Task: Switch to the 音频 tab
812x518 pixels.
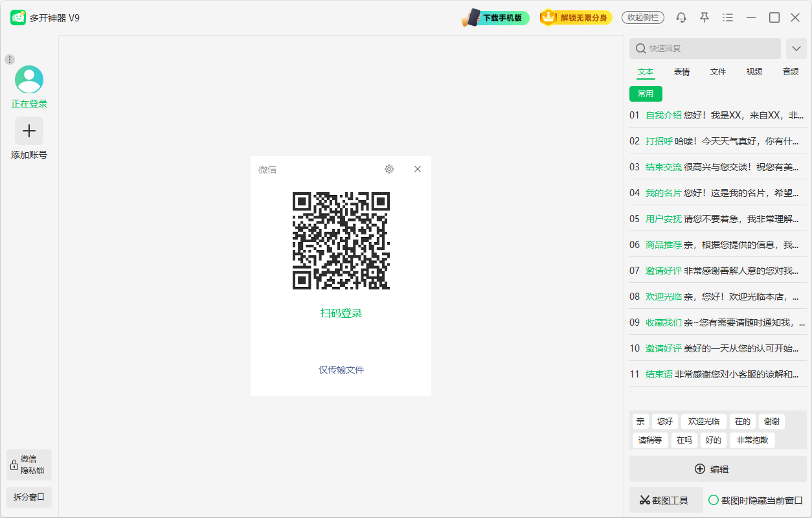Action: [x=790, y=72]
